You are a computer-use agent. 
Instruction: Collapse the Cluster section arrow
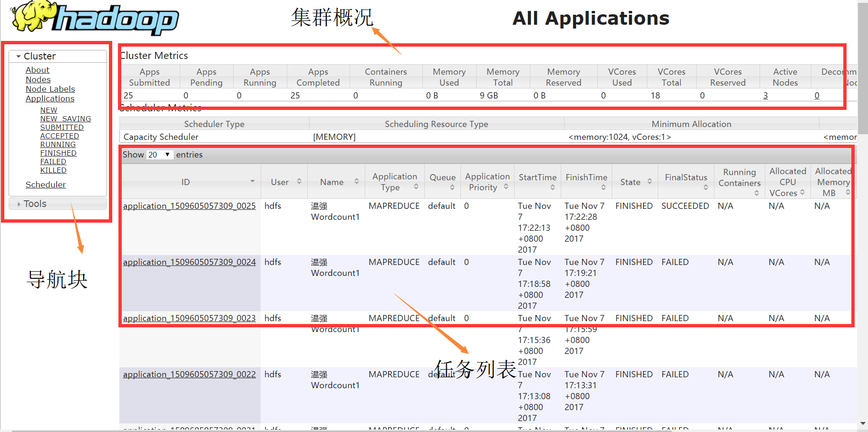point(19,56)
